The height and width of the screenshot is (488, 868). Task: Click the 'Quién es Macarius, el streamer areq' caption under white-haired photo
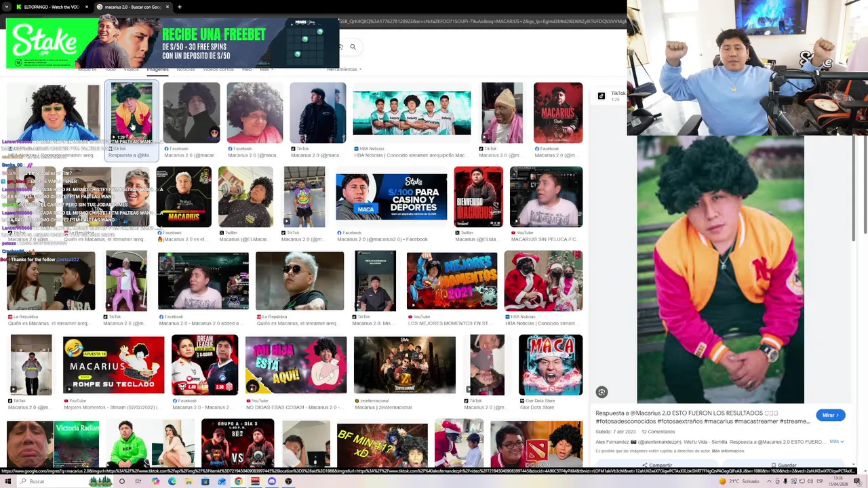[296, 323]
